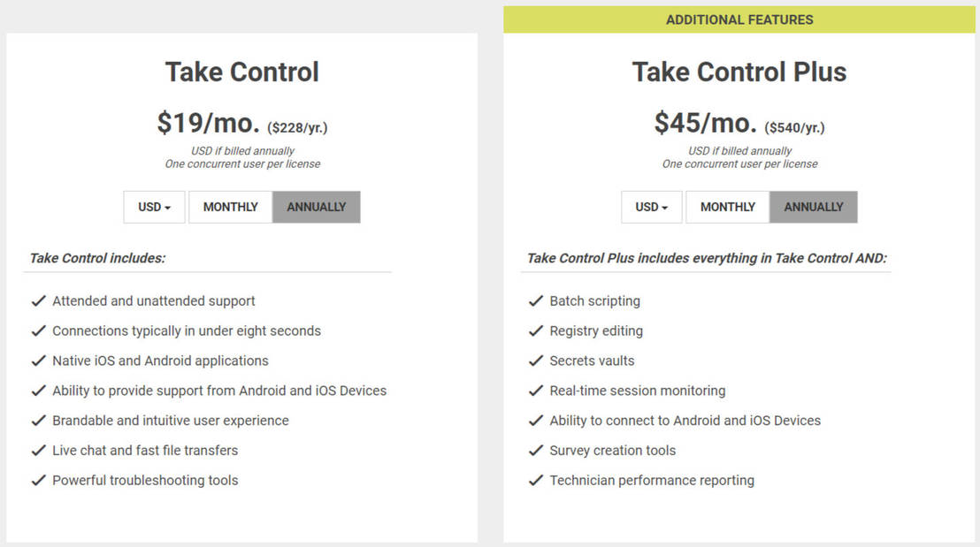Open the USD currency dropdown for Take Control Plus
This screenshot has width=980, height=547.
pos(651,207)
